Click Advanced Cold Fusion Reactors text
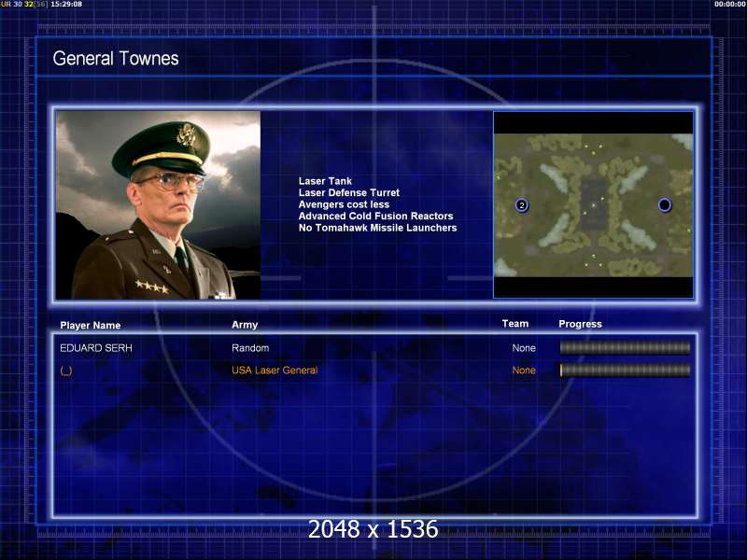 coord(375,216)
